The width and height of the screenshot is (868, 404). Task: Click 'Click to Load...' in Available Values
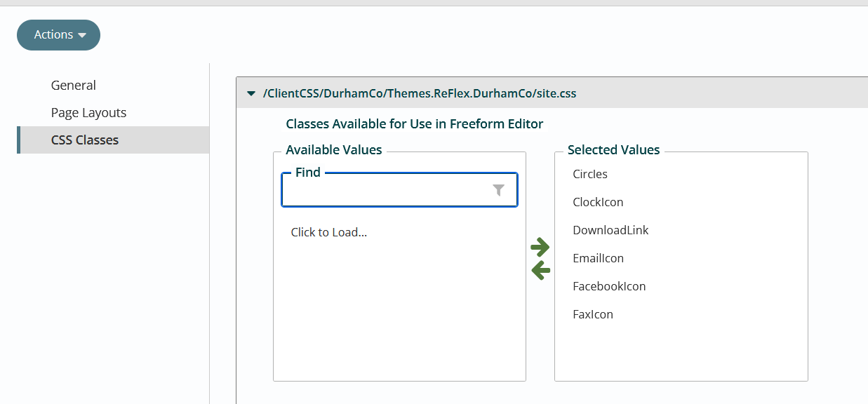329,232
